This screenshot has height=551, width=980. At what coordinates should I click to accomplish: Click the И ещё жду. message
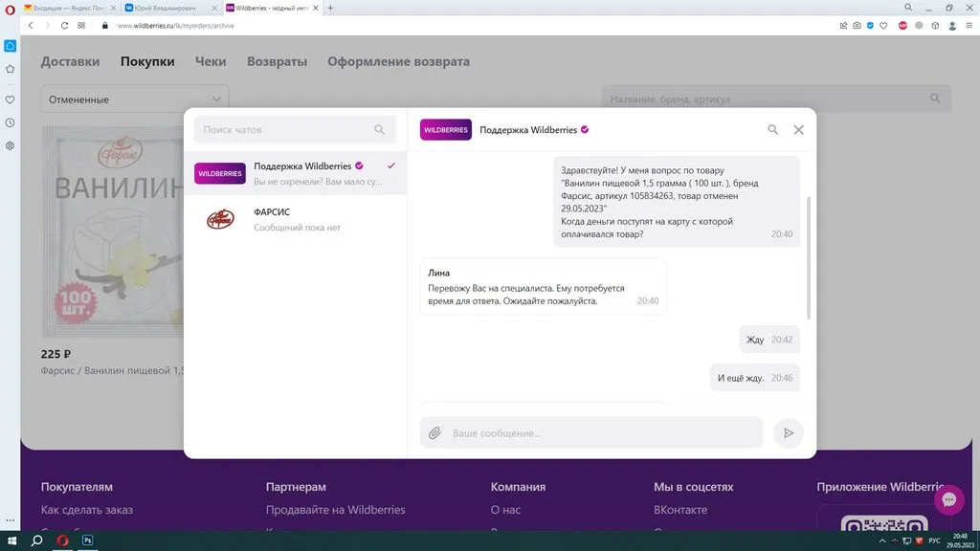coord(755,377)
